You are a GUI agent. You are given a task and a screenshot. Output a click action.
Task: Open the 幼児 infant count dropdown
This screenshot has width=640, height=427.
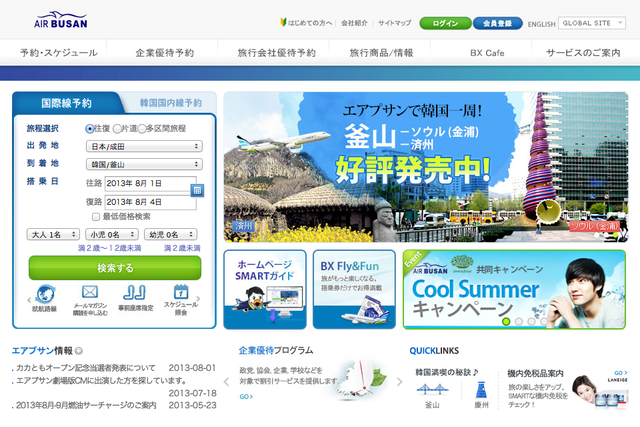point(171,234)
